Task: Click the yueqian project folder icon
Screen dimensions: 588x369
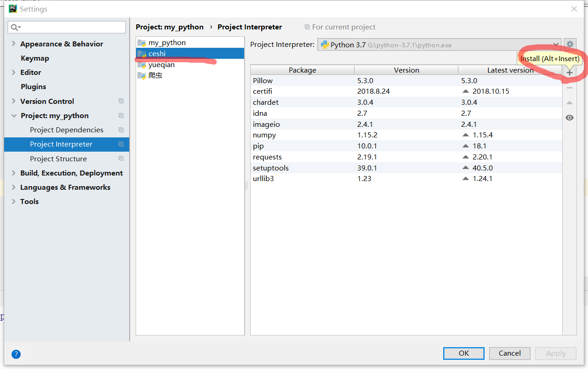Action: (143, 65)
